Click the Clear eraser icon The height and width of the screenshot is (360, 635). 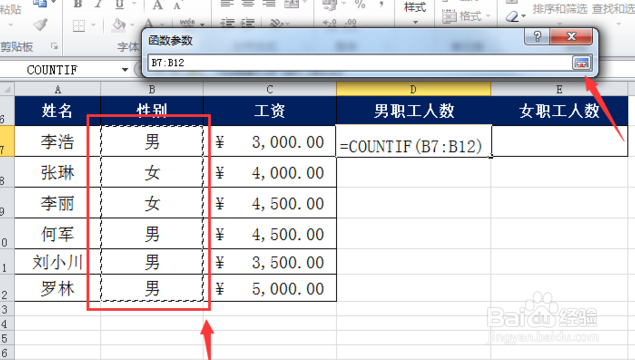pyautogui.click(x=513, y=17)
